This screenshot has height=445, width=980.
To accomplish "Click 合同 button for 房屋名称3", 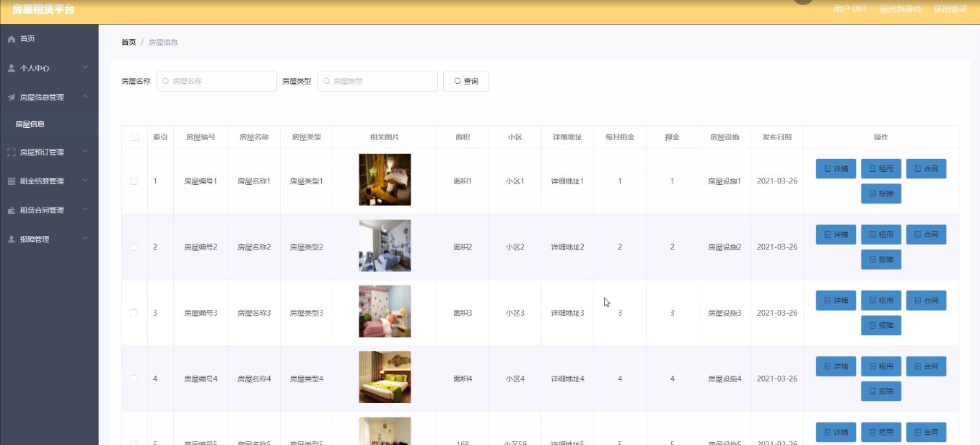I will pyautogui.click(x=926, y=301).
